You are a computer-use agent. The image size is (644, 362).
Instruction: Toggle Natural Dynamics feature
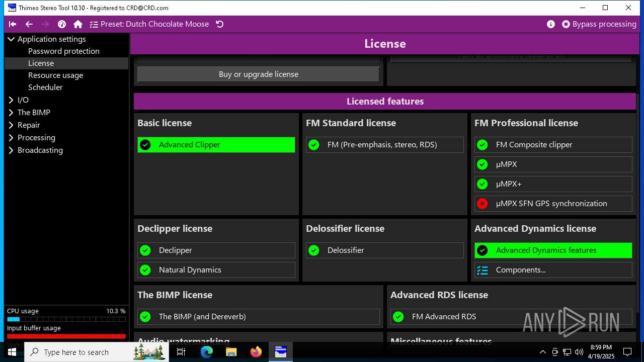coord(216,270)
